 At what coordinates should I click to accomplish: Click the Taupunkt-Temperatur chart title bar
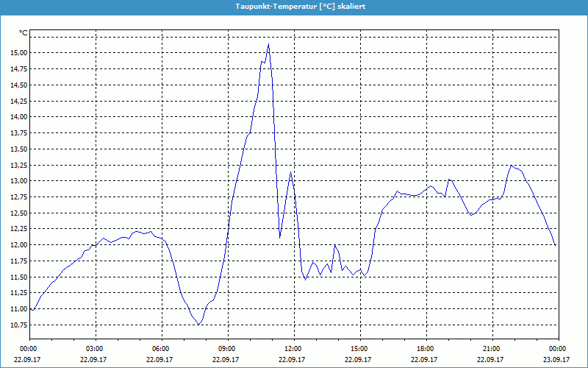click(294, 6)
